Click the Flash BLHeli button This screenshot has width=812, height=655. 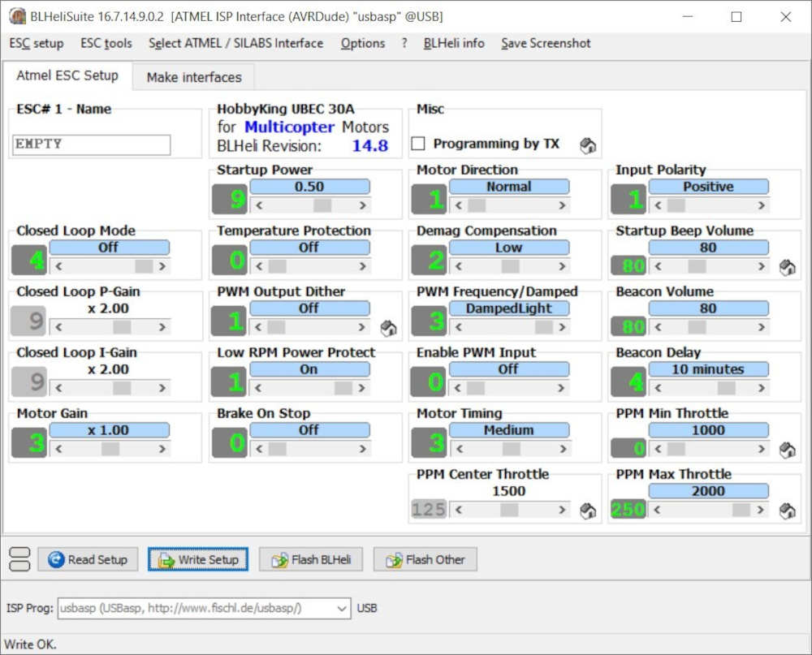[311, 560]
